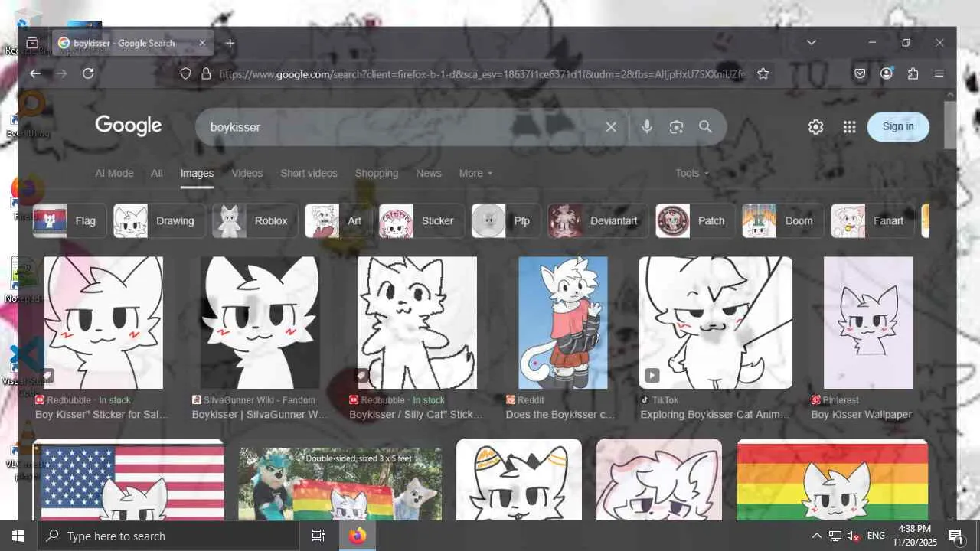Image resolution: width=980 pixels, height=551 pixels.
Task: Open Google quick settings gear
Action: [815, 127]
